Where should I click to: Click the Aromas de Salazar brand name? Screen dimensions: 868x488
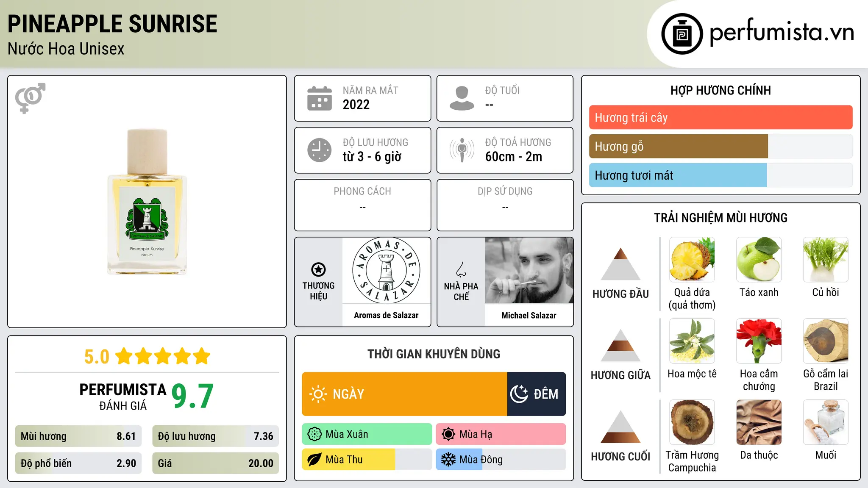tap(386, 315)
